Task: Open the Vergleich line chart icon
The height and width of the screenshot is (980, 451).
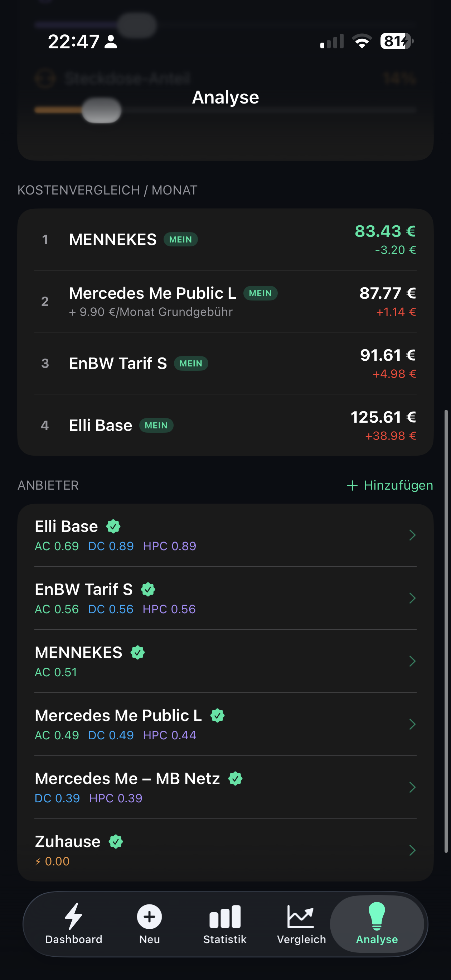Action: [x=301, y=917]
